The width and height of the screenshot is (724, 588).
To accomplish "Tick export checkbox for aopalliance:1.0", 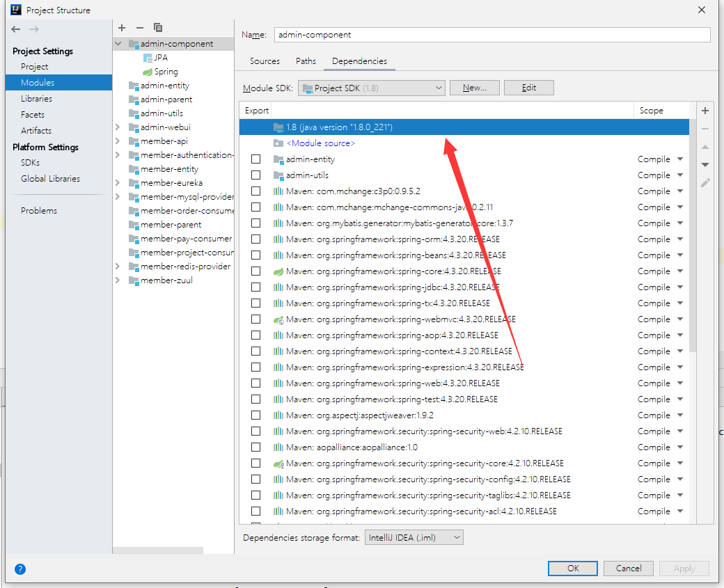I will pos(255,447).
